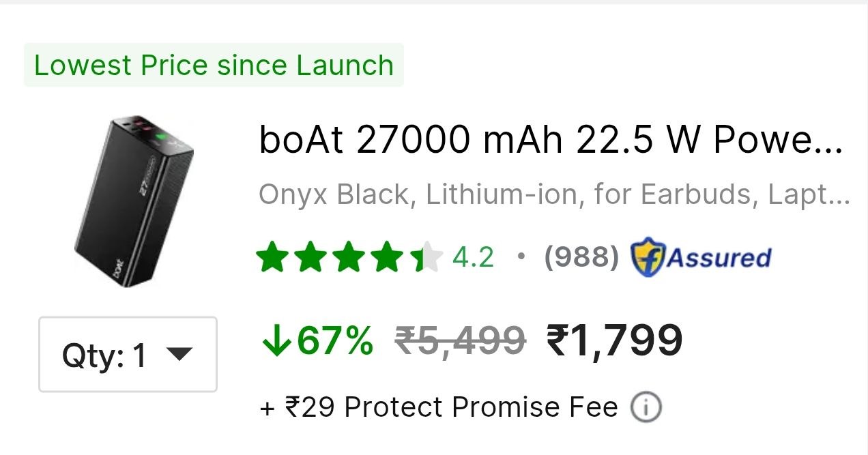
Task: Click the ₹29 Protect Promise Fee text
Action: 439,408
